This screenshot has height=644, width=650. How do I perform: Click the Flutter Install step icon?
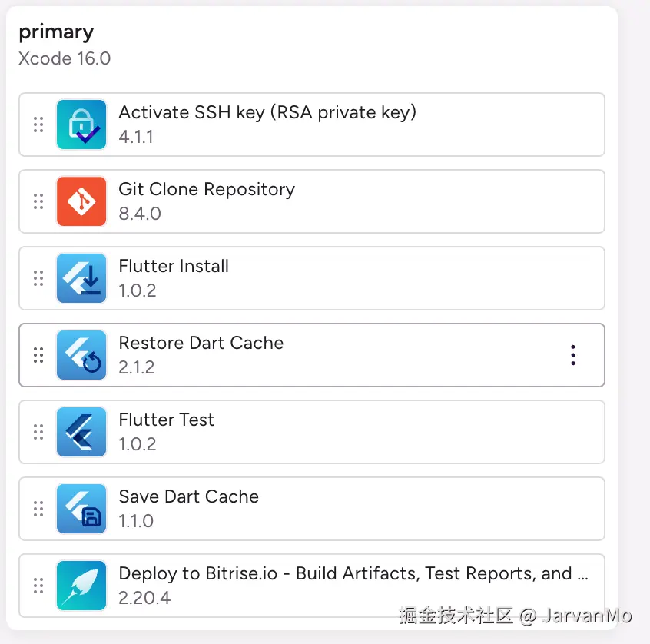point(81,278)
